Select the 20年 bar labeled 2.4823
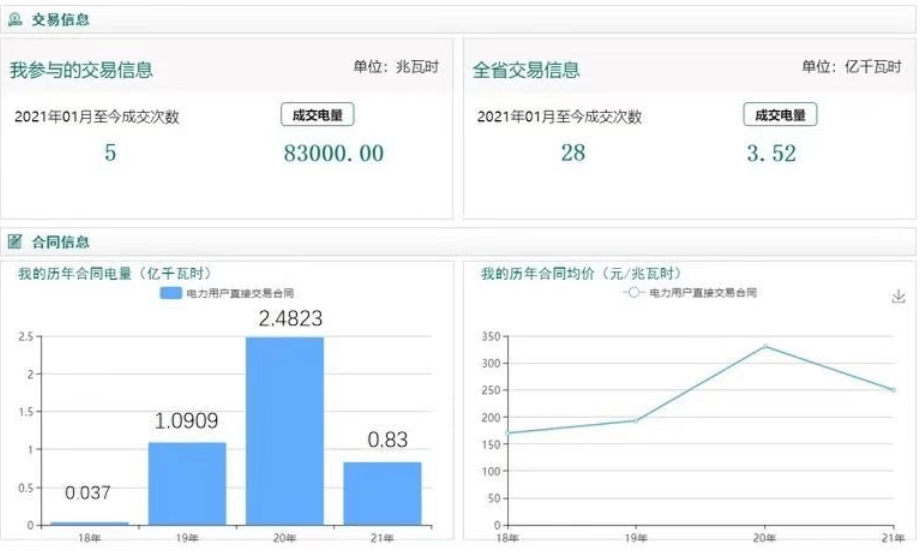This screenshot has width=922, height=552. click(285, 430)
